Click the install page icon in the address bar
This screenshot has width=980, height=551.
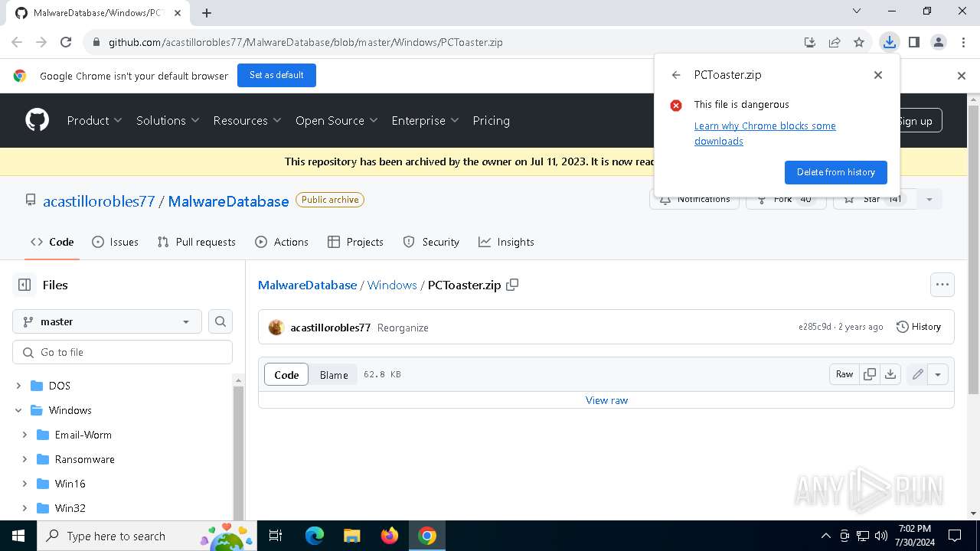[x=810, y=42]
